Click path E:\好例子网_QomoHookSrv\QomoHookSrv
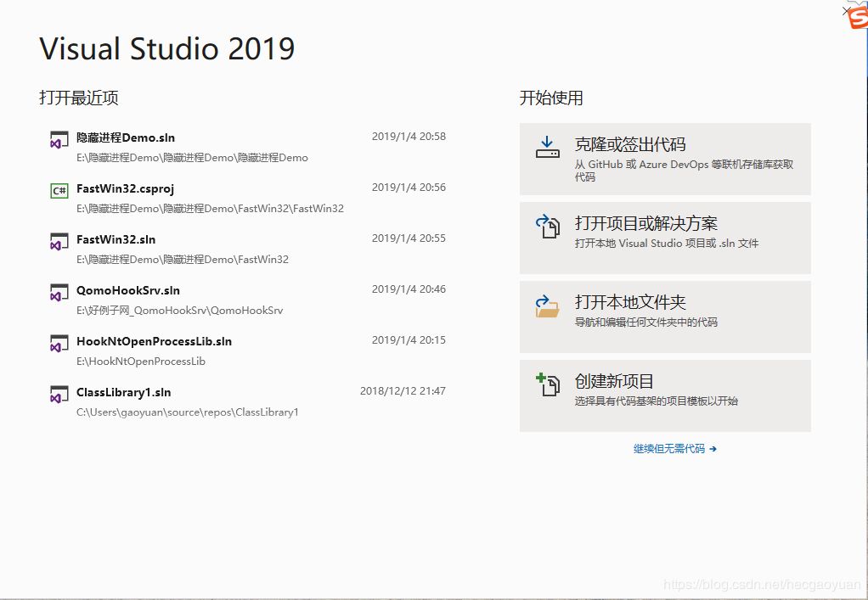Image resolution: width=868 pixels, height=600 pixels. (x=179, y=311)
